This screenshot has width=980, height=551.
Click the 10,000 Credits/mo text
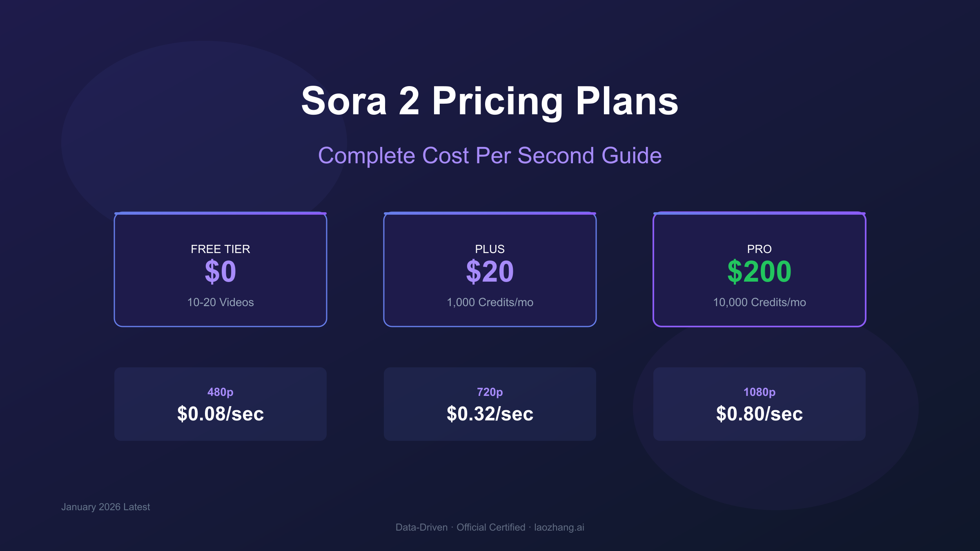[759, 302]
